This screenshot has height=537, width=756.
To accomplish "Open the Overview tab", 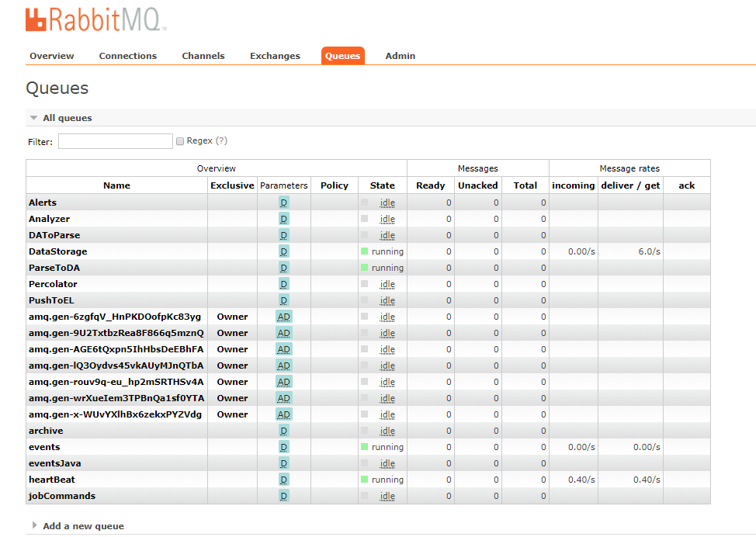I will pos(51,56).
